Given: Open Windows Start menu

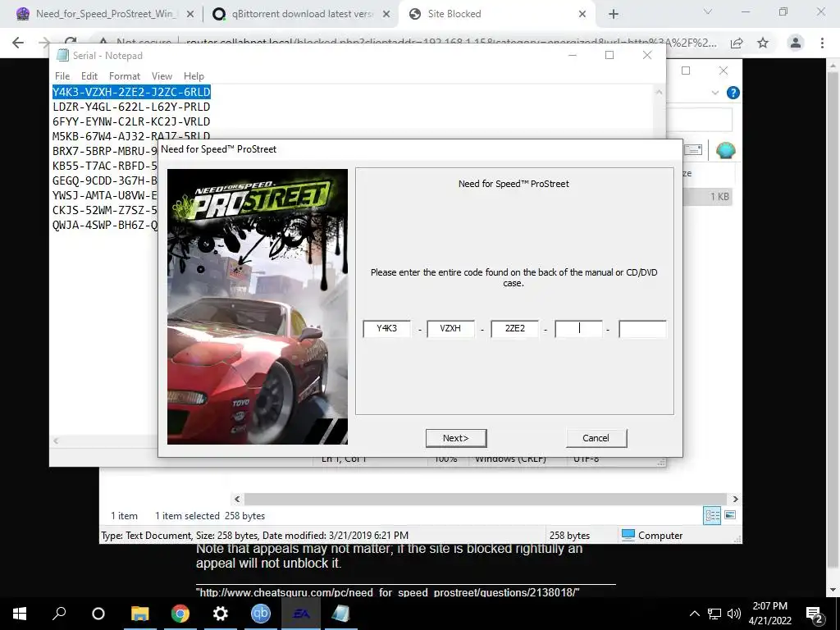Looking at the screenshot, I should point(20,614).
